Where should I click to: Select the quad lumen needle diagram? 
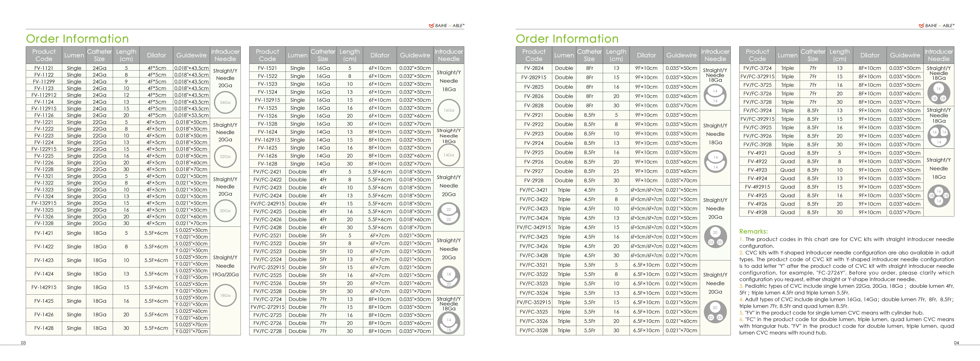pos(938,196)
